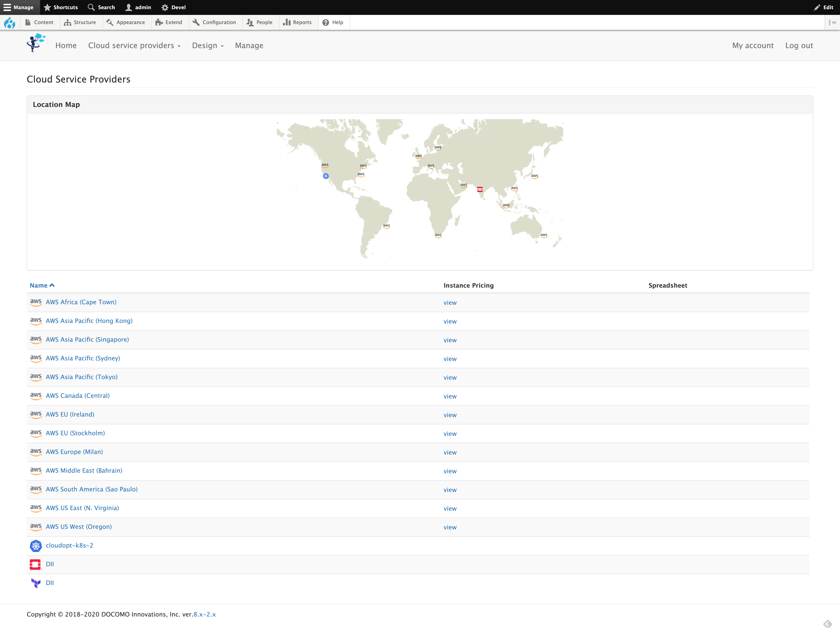
Task: Click the Search toolbar item
Action: [x=101, y=7]
